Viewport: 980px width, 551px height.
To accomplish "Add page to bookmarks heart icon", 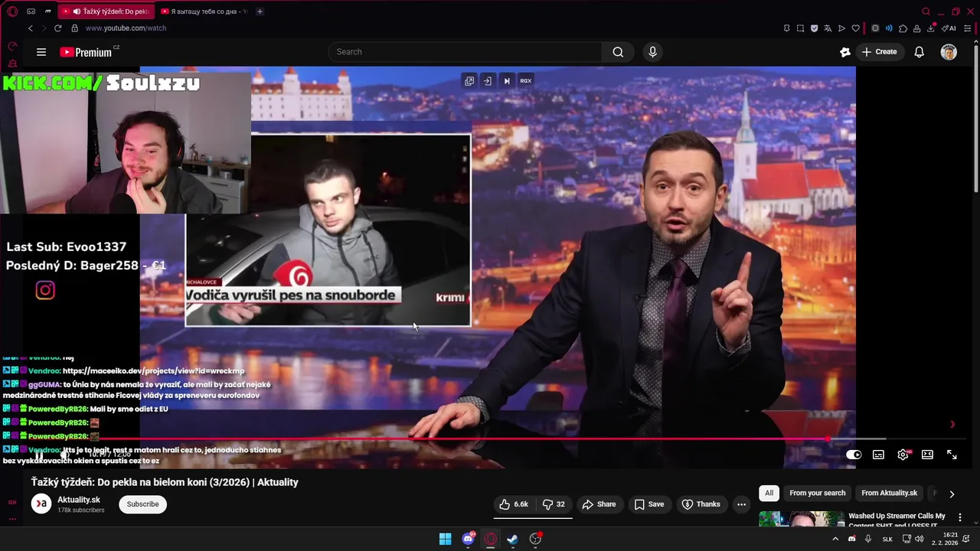I will coord(855,28).
